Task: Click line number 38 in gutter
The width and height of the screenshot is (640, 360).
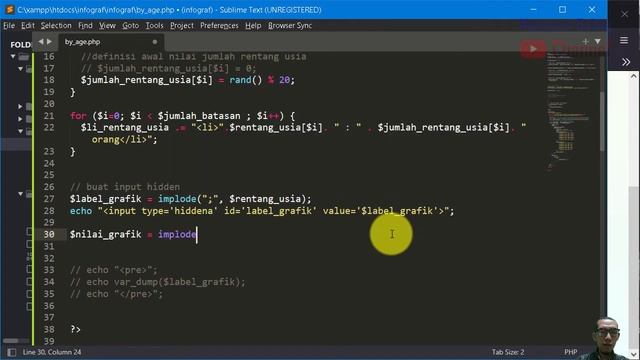Action: click(49, 329)
